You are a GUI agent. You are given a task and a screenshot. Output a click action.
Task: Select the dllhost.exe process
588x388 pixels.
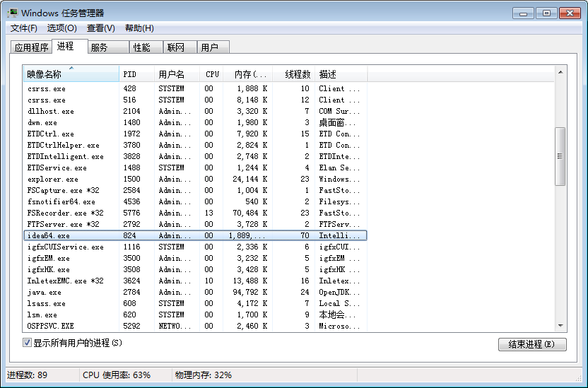pos(195,112)
